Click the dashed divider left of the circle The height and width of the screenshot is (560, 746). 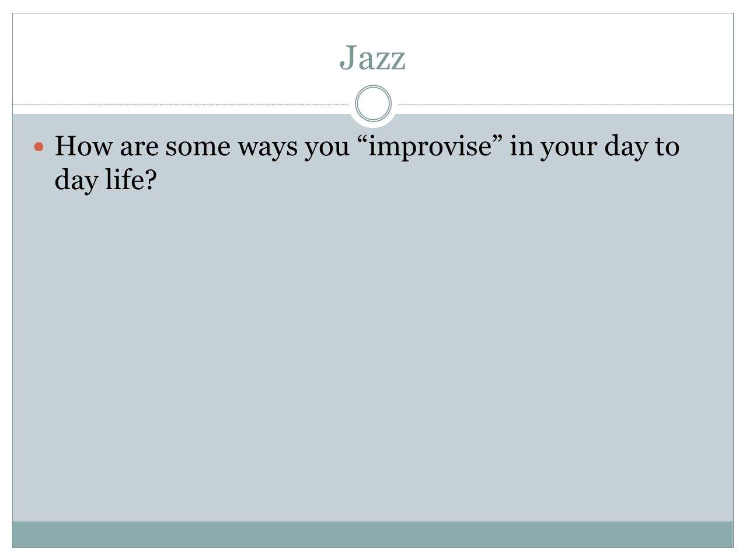181,105
